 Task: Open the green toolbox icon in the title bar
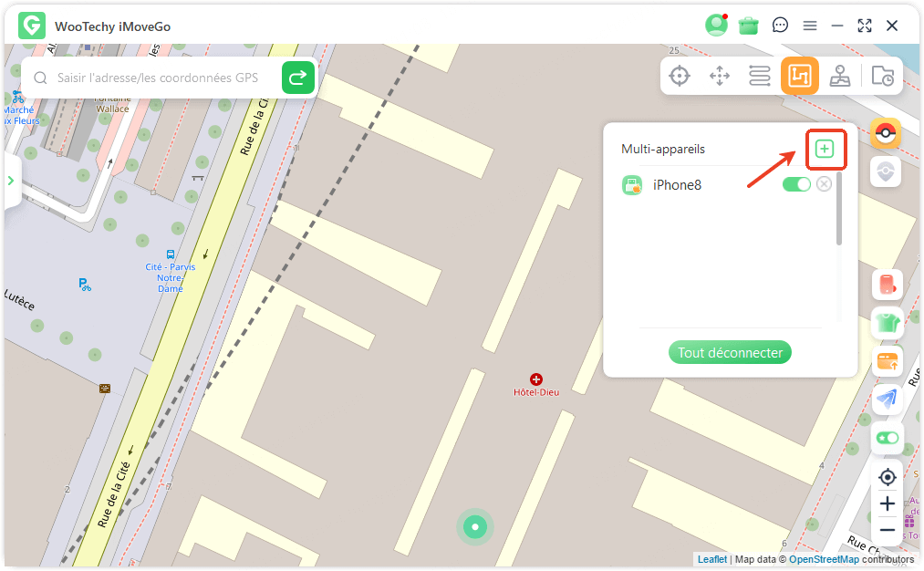749,26
